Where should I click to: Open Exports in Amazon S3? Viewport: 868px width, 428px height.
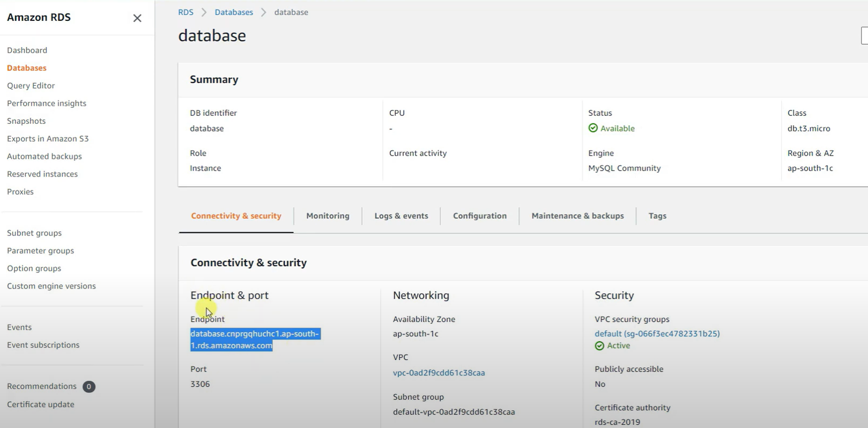pyautogui.click(x=48, y=139)
